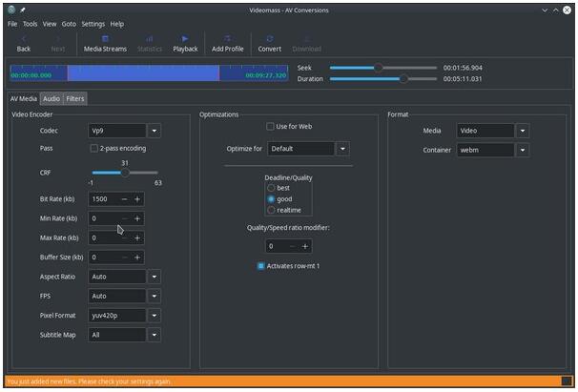Click the Min Rate value field
Viewport: 578px width, 392px height.
click(105, 218)
